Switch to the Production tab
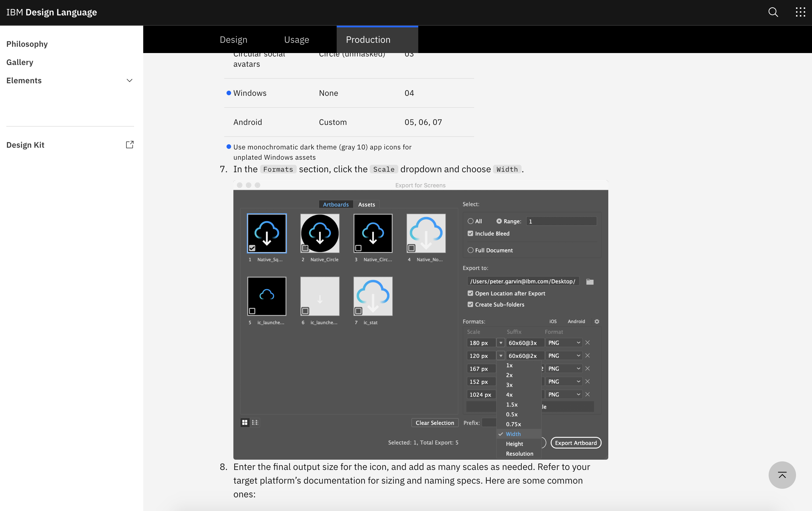 click(x=377, y=40)
